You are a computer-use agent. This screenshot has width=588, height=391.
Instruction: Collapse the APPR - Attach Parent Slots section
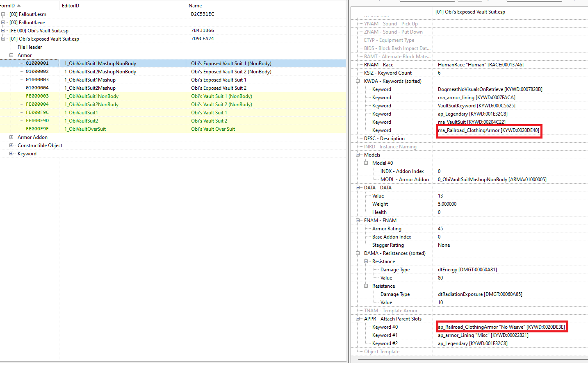pyautogui.click(x=358, y=319)
